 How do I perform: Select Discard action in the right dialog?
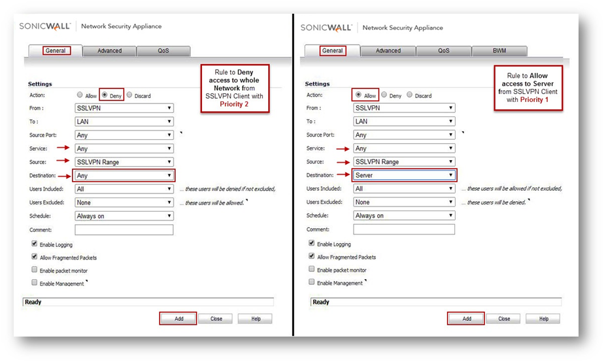click(x=411, y=95)
